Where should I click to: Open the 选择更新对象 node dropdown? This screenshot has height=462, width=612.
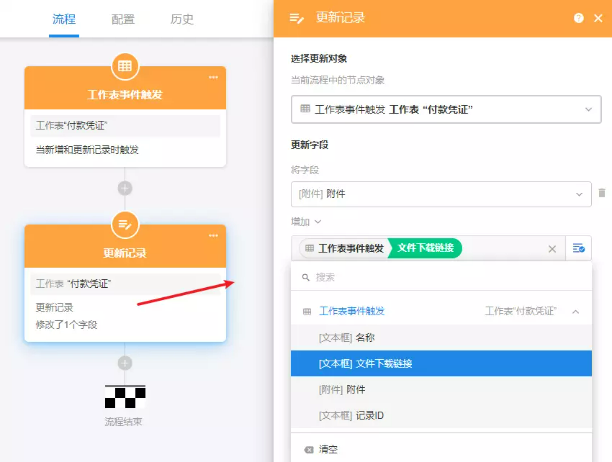click(446, 109)
